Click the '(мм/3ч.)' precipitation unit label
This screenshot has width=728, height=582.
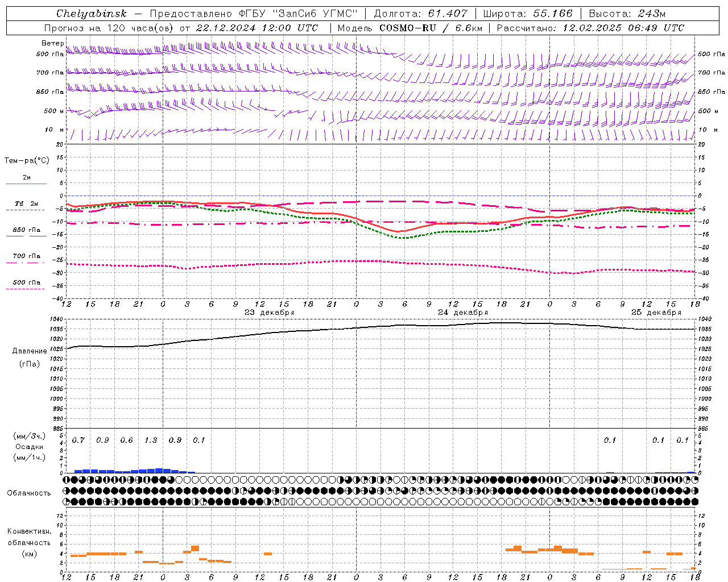point(30,436)
